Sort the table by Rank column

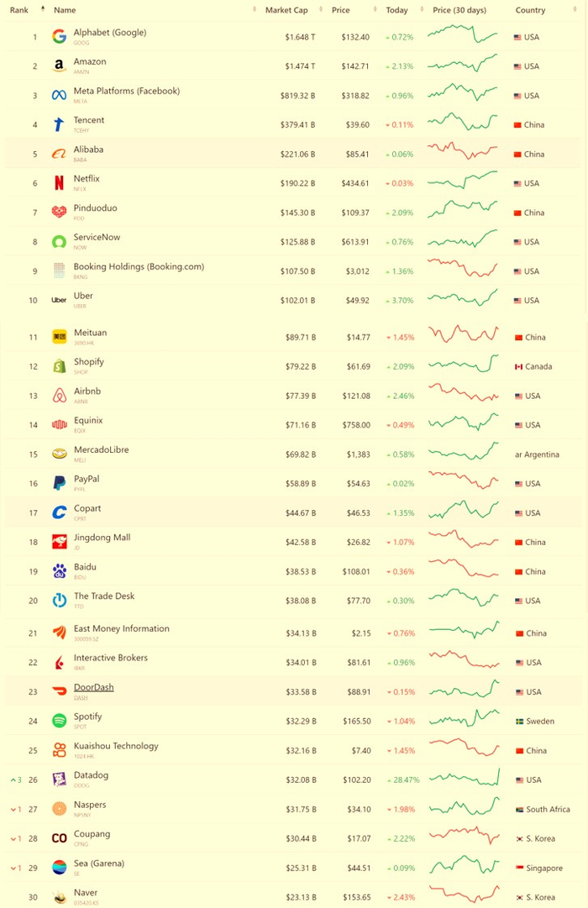point(19,10)
